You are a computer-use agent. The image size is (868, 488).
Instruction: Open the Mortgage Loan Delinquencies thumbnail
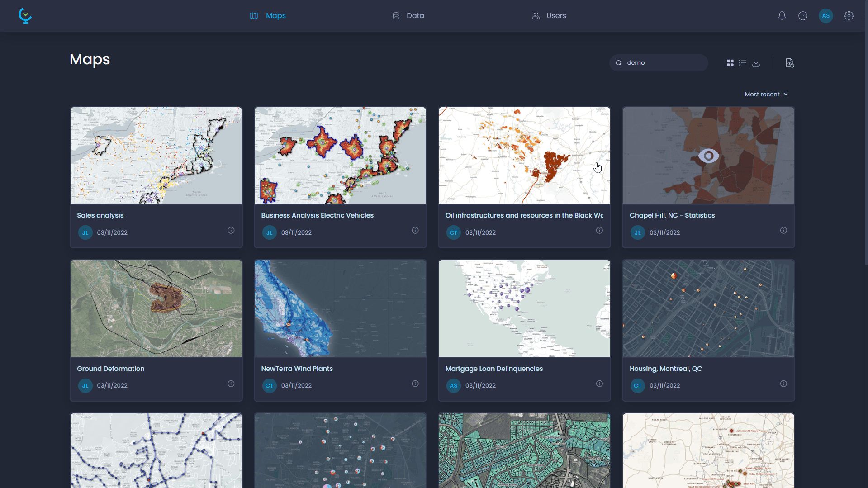(x=524, y=308)
